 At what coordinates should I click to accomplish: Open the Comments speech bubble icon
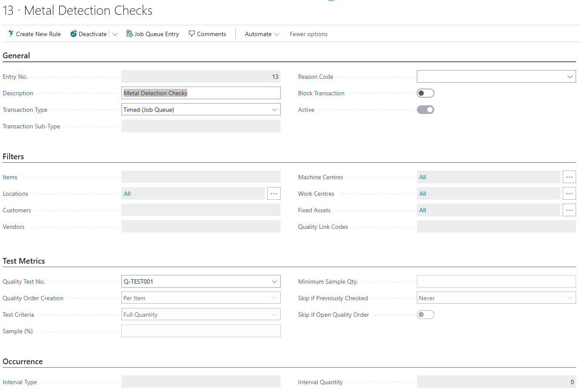192,34
